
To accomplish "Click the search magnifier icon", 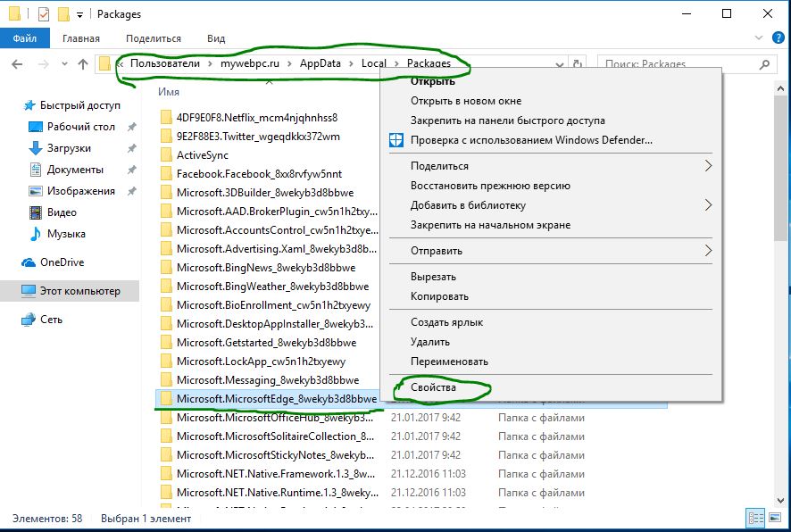I will pos(765,64).
